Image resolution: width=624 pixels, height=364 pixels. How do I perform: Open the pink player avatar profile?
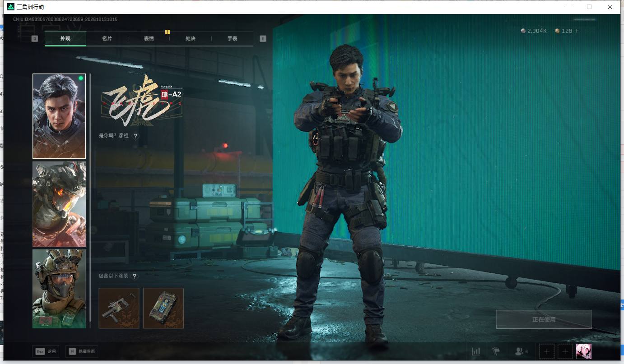[584, 351]
